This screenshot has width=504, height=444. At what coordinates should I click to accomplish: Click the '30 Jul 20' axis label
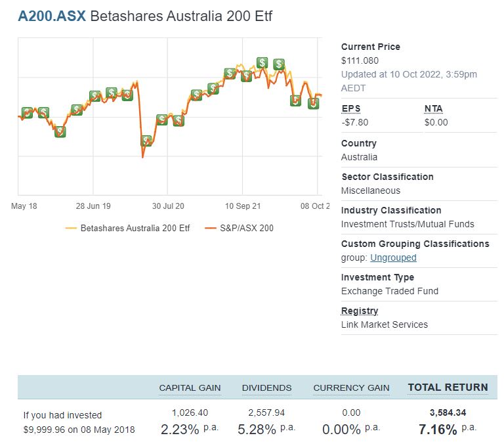(168, 206)
